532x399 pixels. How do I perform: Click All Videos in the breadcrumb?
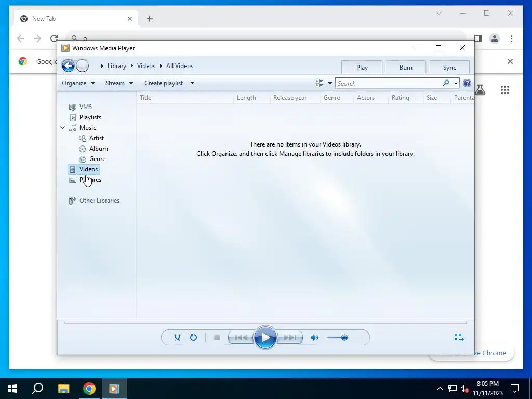tap(179, 66)
